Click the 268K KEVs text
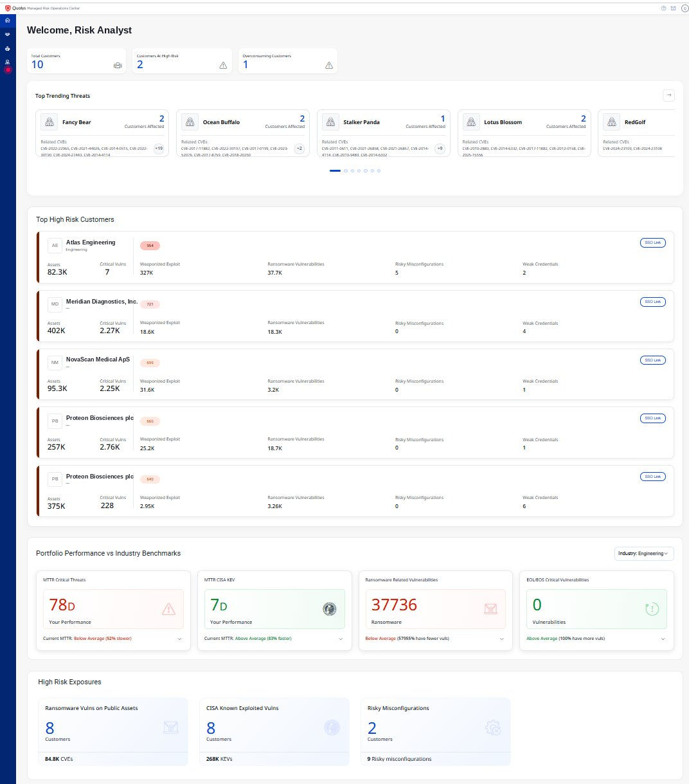The width and height of the screenshot is (689, 784). point(219,759)
